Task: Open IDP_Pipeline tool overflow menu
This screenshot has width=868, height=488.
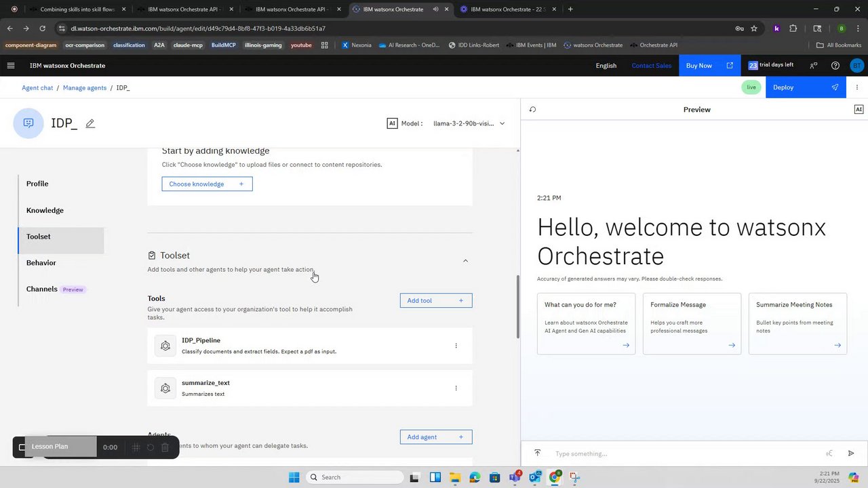Action: [x=456, y=346]
